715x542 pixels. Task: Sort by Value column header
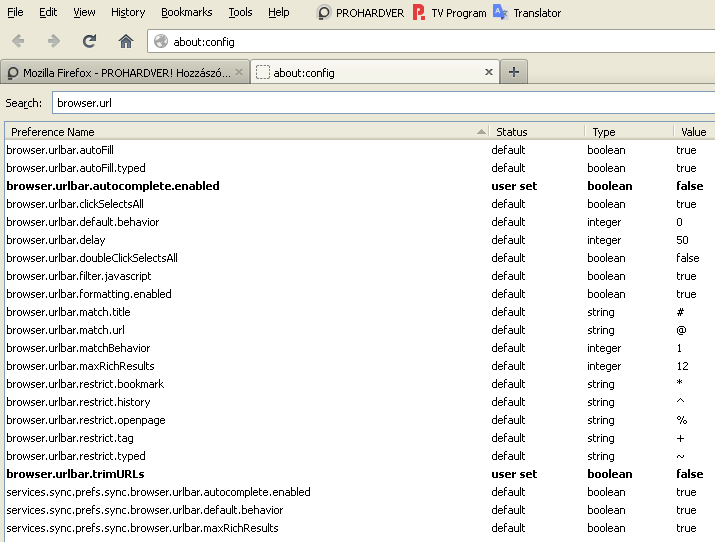(694, 132)
